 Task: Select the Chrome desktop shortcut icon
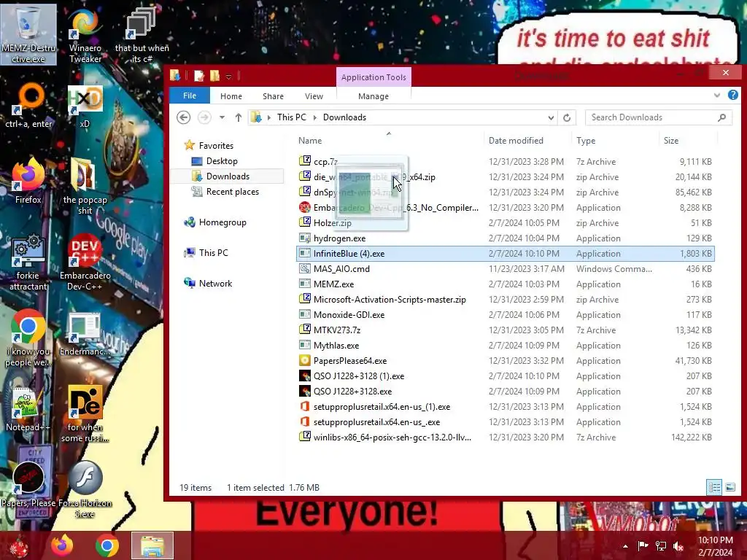pyautogui.click(x=28, y=338)
